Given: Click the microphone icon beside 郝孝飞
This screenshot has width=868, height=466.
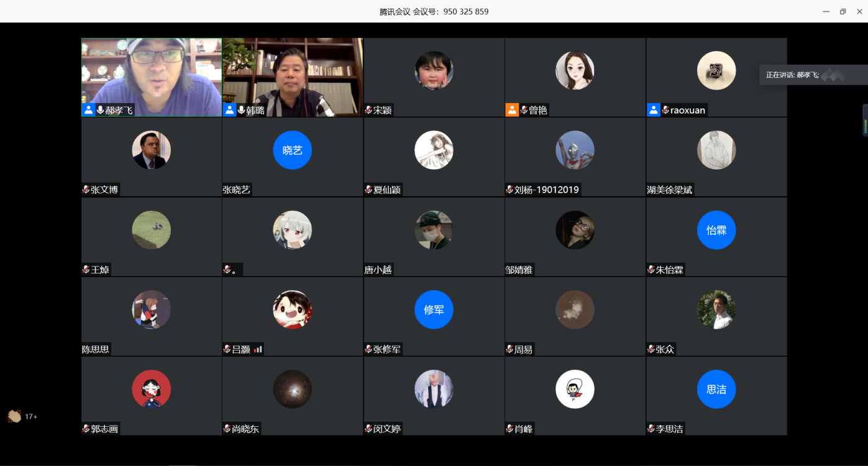Looking at the screenshot, I should click(x=100, y=110).
